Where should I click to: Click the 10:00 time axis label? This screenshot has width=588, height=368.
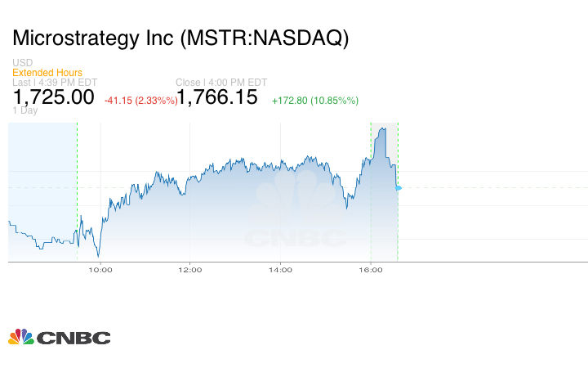(100, 269)
